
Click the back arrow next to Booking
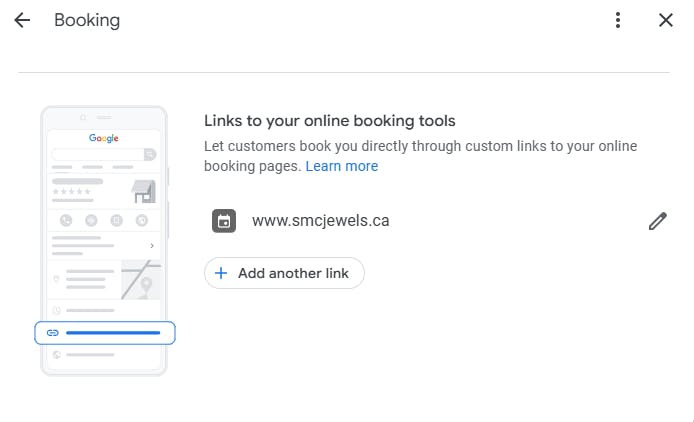(22, 20)
